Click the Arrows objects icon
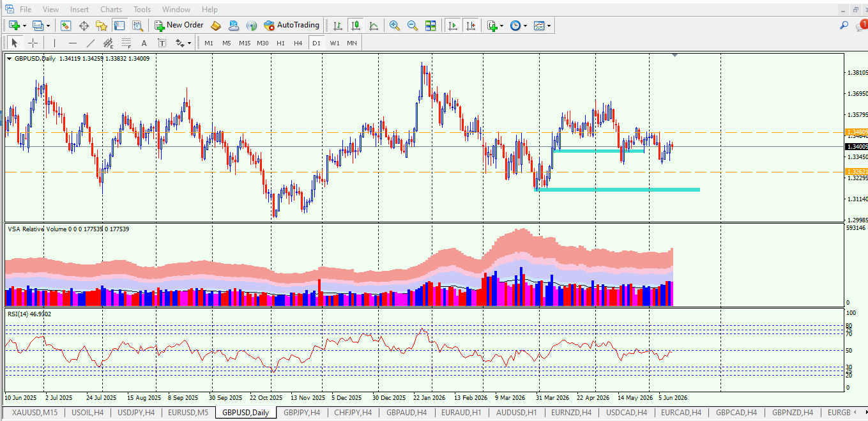This screenshot has height=421, width=868. [179, 43]
